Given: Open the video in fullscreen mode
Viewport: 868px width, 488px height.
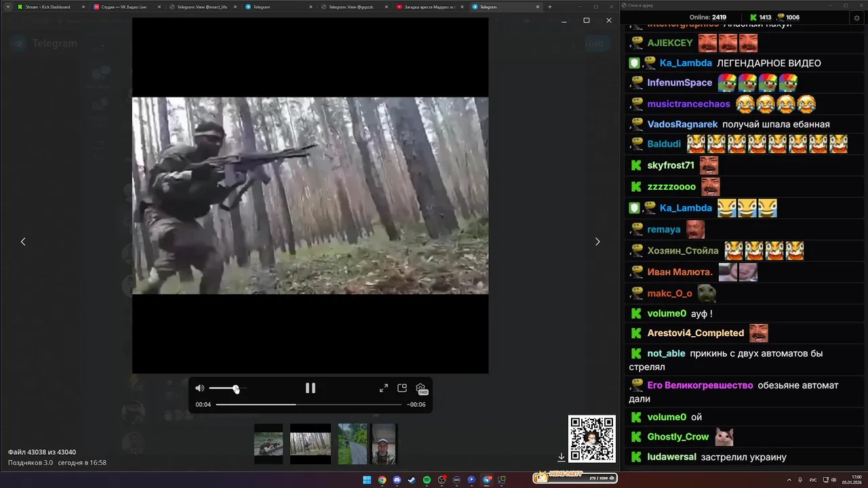Looking at the screenshot, I should pyautogui.click(x=384, y=388).
